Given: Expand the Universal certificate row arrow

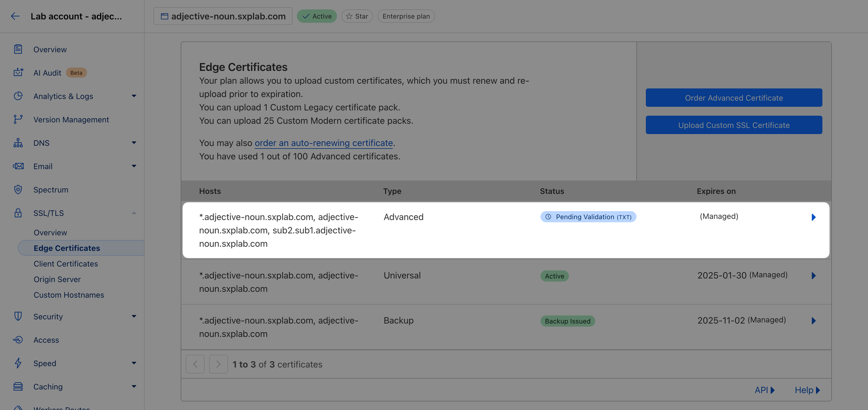Looking at the screenshot, I should pos(814,276).
